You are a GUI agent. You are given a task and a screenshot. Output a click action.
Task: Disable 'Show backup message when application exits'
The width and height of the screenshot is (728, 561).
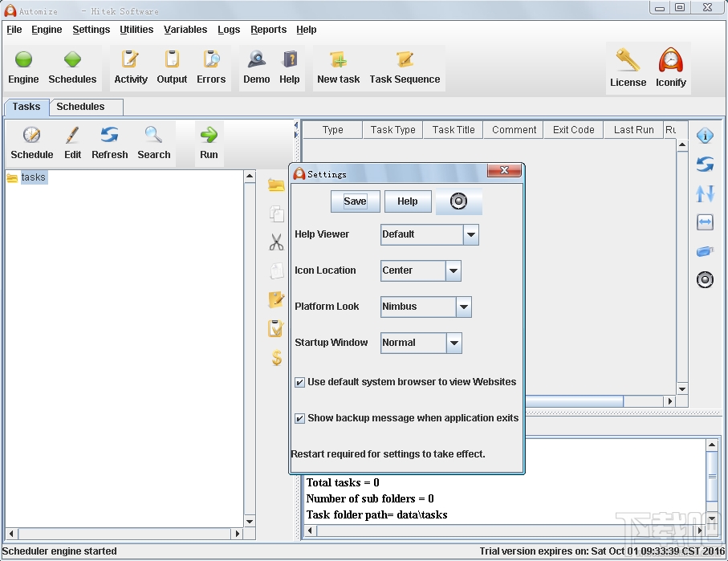[x=299, y=418]
